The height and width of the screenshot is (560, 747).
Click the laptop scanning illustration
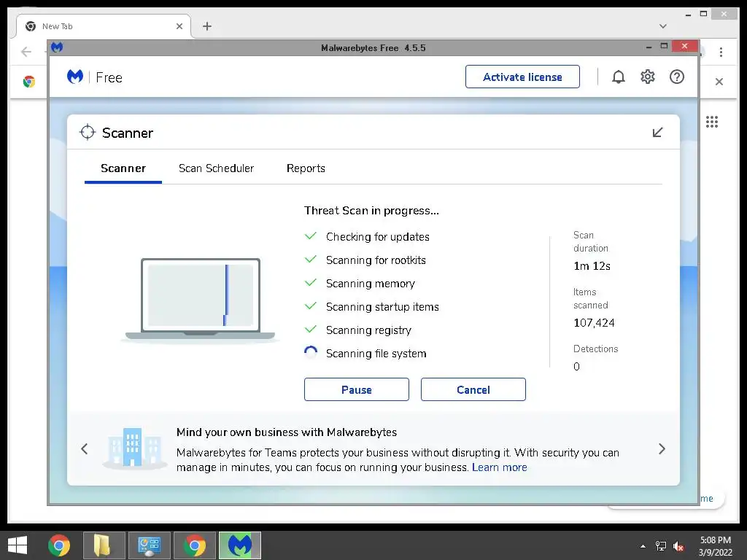tap(200, 300)
